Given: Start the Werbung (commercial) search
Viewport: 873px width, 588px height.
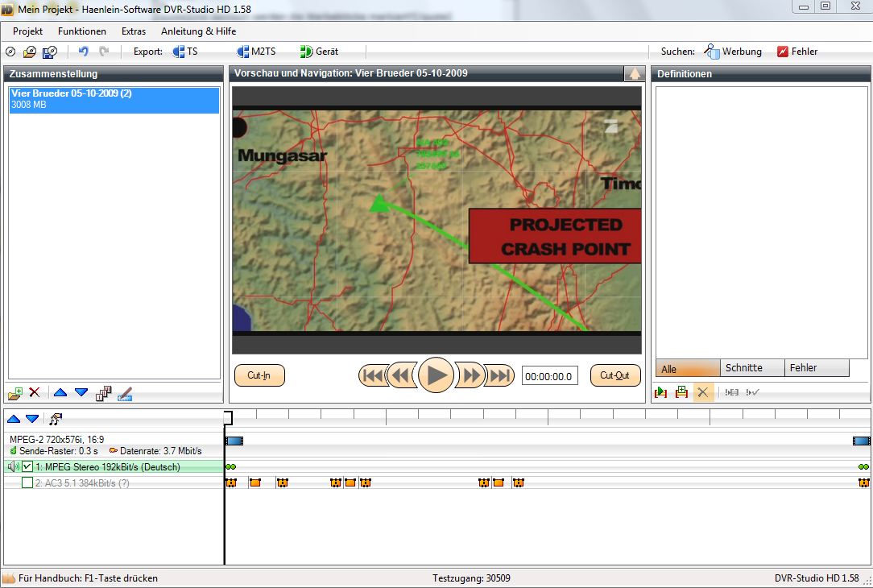Looking at the screenshot, I should pyautogui.click(x=733, y=52).
